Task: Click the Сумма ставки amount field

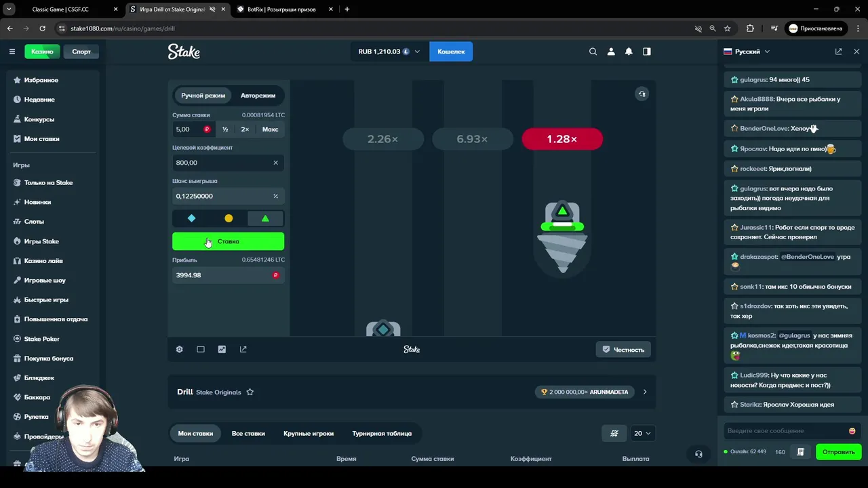Action: (x=193, y=129)
